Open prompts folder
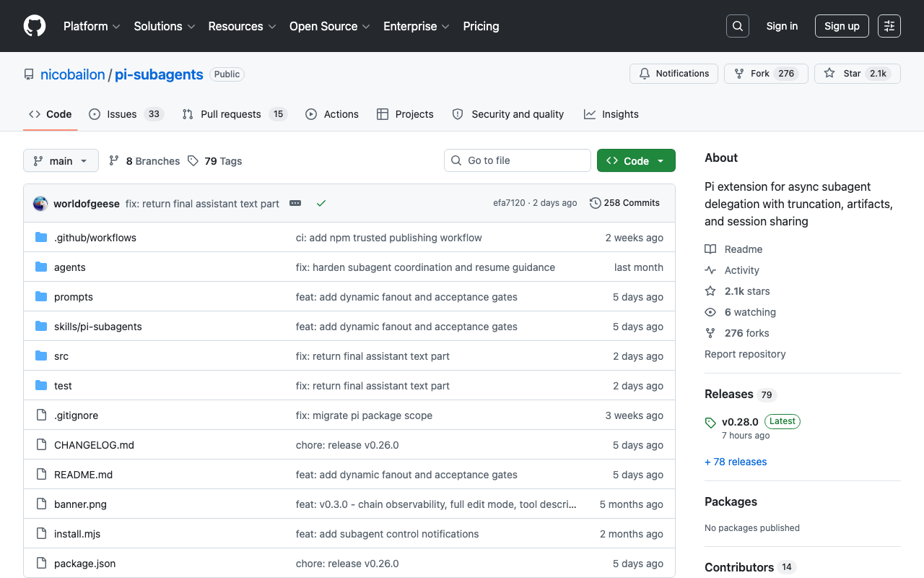This screenshot has height=578, width=924. click(74, 297)
